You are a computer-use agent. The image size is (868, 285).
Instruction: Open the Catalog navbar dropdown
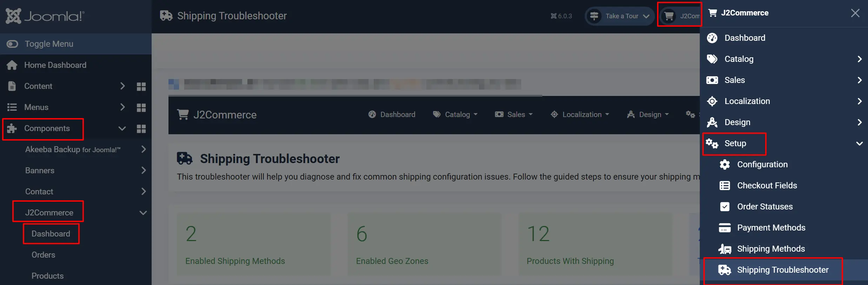tap(455, 115)
